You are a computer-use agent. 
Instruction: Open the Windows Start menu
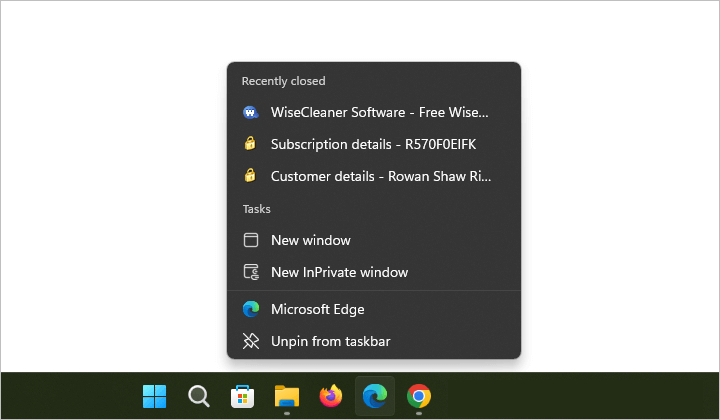(x=154, y=396)
